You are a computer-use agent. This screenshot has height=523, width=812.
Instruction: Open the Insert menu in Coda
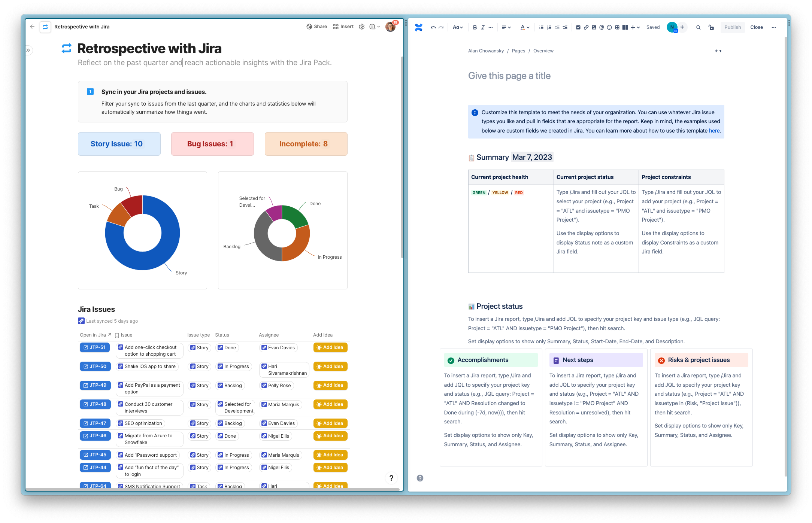click(x=343, y=27)
